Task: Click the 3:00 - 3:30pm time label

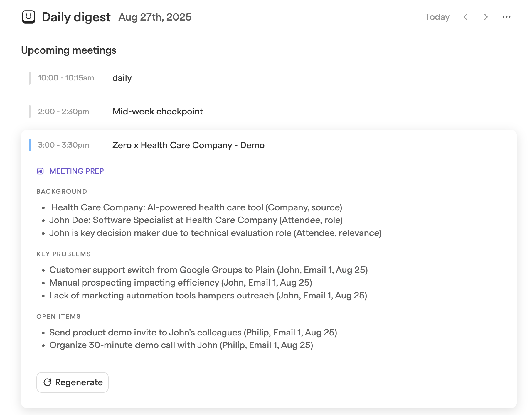Action: (64, 145)
